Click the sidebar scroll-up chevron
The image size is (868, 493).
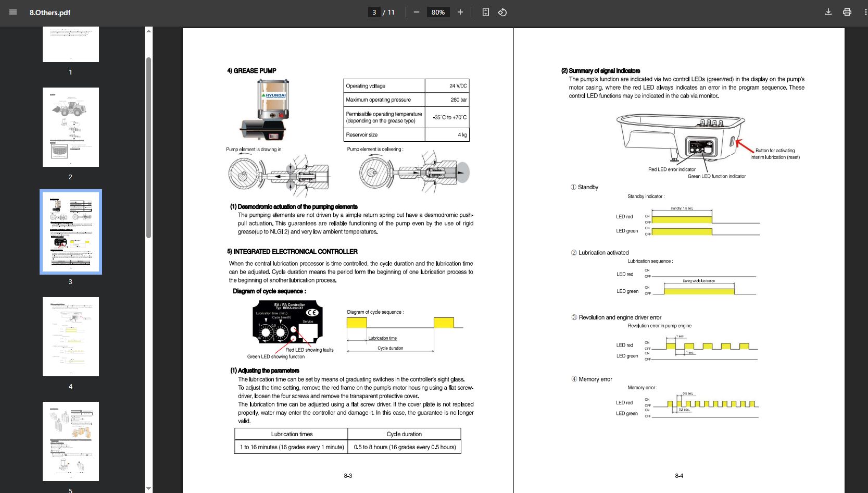(149, 31)
